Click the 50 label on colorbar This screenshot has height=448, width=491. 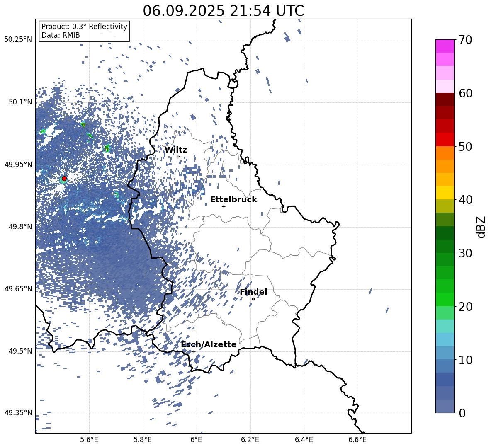coord(466,146)
